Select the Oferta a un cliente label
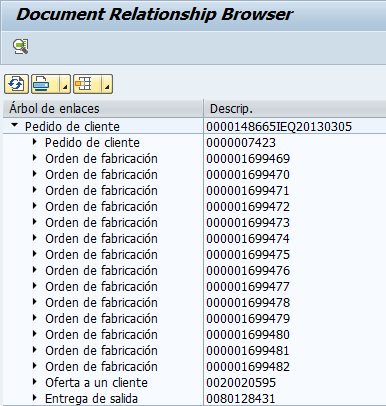 click(96, 383)
